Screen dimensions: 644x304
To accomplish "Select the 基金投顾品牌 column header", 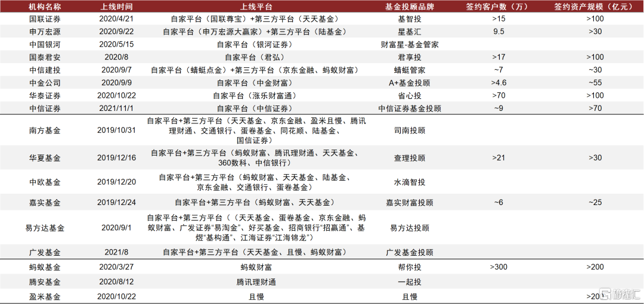I will (410, 7).
